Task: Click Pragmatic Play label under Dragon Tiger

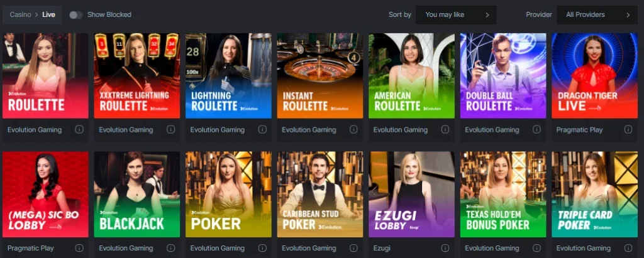Action: [x=579, y=129]
